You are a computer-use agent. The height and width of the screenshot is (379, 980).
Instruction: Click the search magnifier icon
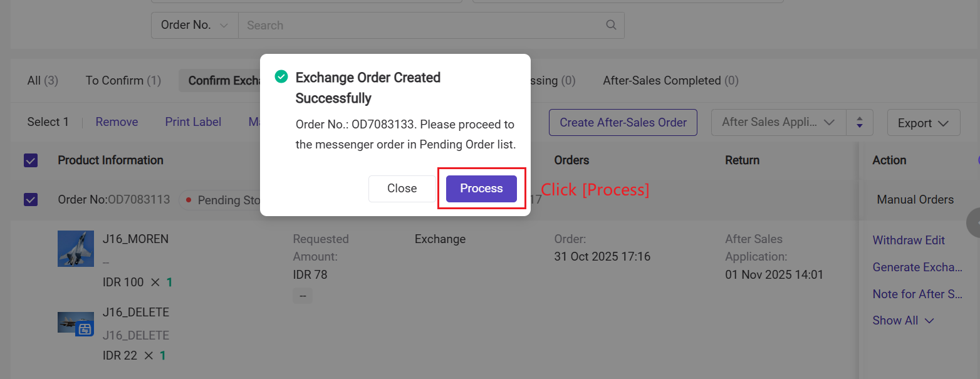[x=611, y=25]
